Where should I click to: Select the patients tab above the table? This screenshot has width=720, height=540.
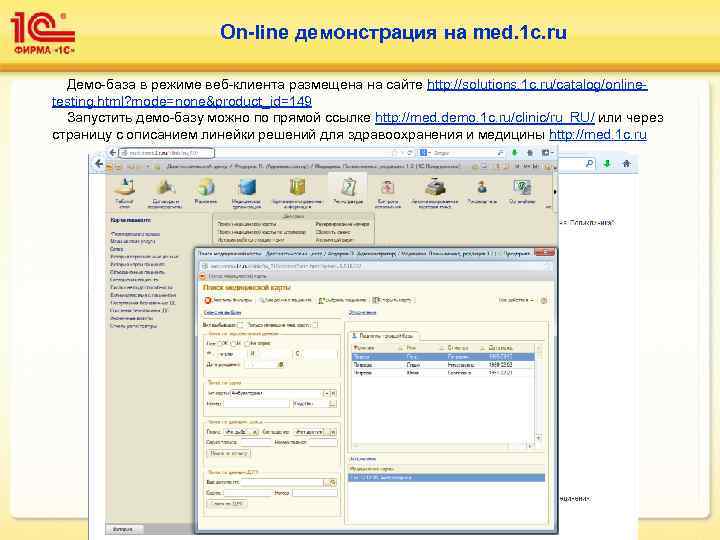[383, 336]
